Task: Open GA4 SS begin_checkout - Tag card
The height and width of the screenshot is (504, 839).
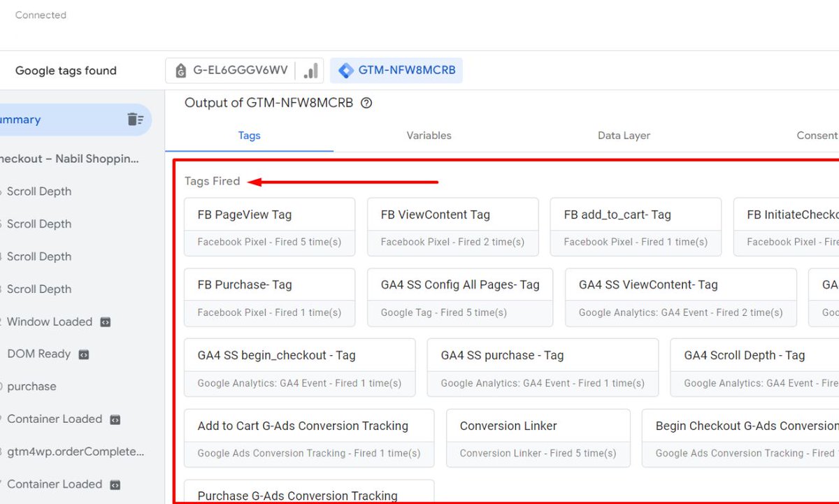Action: click(299, 368)
